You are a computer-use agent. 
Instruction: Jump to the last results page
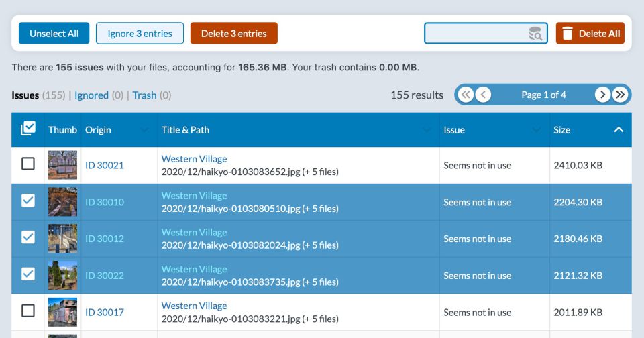[x=621, y=95]
